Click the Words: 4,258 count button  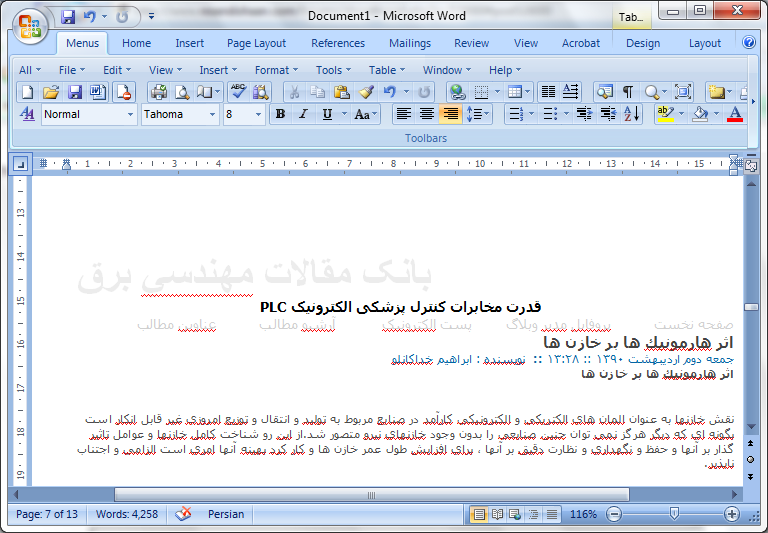(127, 514)
